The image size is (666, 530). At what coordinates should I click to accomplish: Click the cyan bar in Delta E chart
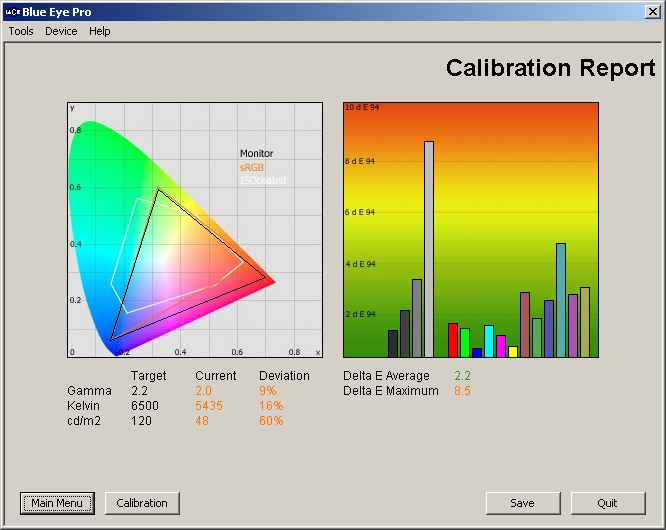pos(489,341)
